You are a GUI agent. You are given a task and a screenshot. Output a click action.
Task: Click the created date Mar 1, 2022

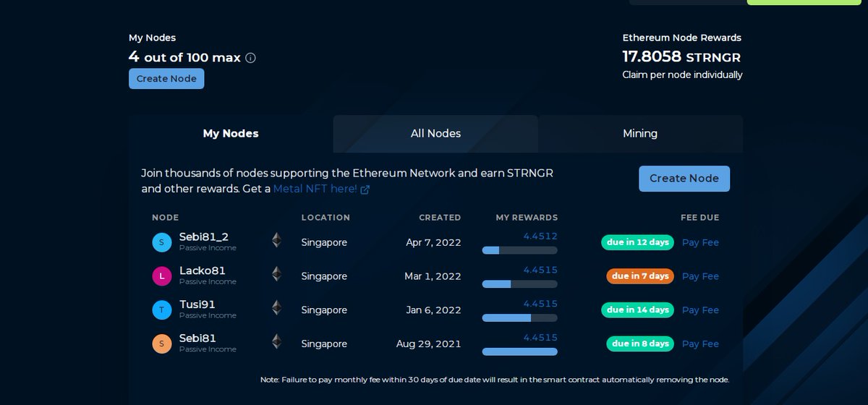pyautogui.click(x=433, y=276)
